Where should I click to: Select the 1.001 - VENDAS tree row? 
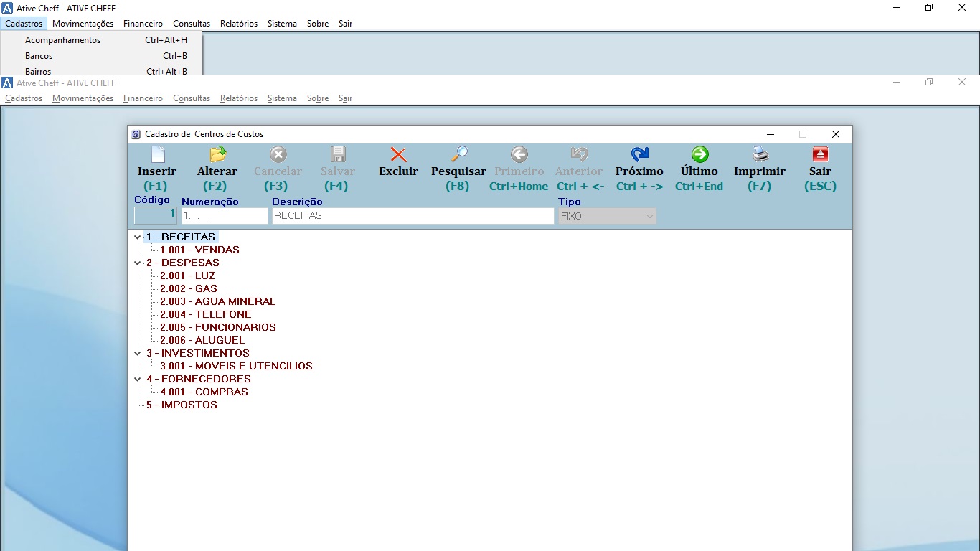[x=199, y=250]
